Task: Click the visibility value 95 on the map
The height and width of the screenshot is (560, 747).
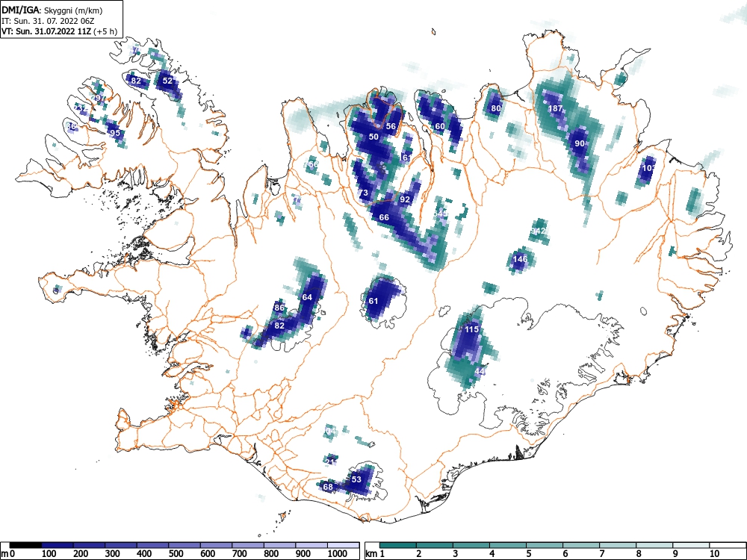Action: pyautogui.click(x=114, y=133)
